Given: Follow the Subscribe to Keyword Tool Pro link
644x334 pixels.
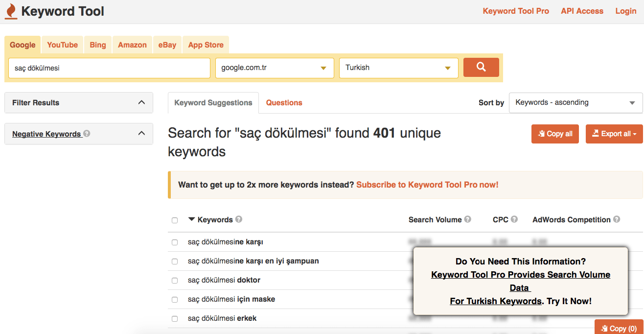Looking at the screenshot, I should 427,185.
